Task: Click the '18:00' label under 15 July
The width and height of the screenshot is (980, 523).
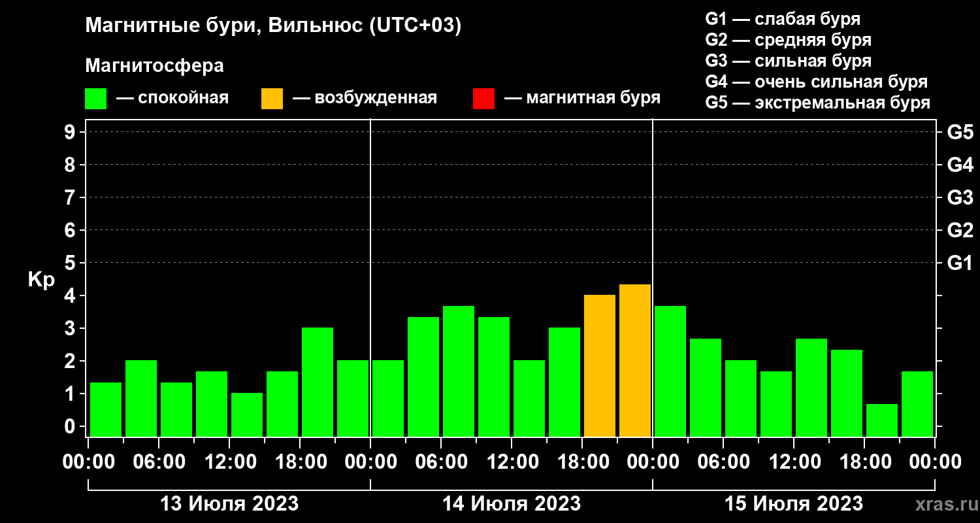Action: point(864,462)
